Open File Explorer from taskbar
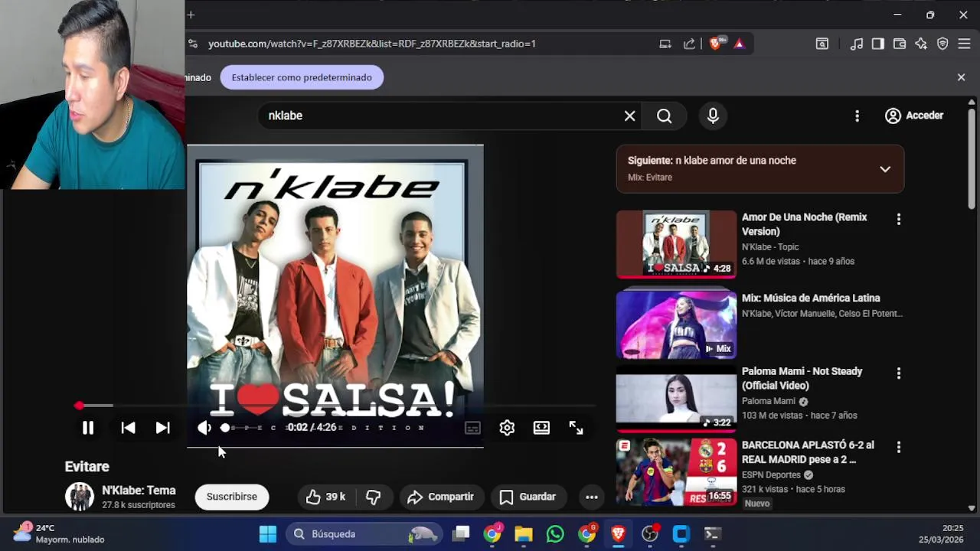980x551 pixels. coord(524,534)
